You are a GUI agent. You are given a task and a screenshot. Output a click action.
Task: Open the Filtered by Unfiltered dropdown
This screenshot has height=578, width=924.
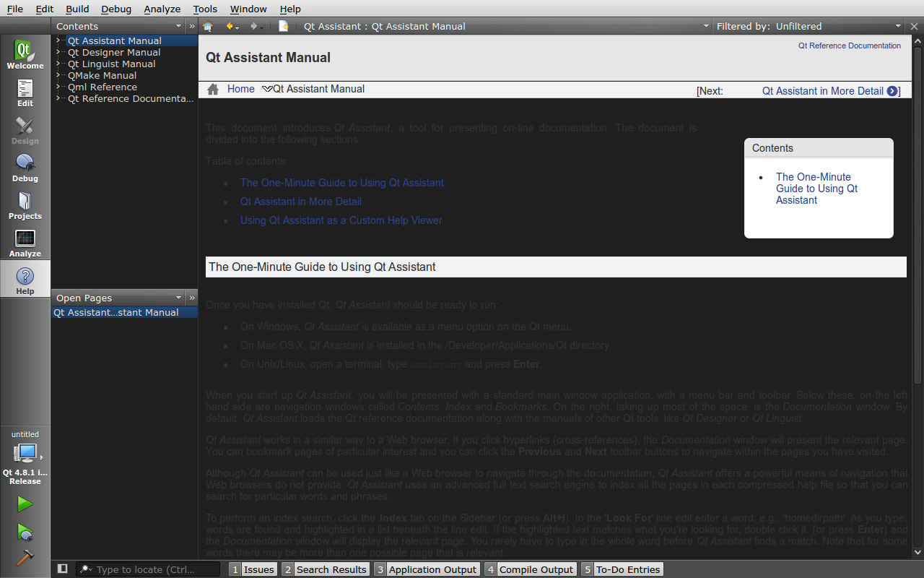click(807, 27)
